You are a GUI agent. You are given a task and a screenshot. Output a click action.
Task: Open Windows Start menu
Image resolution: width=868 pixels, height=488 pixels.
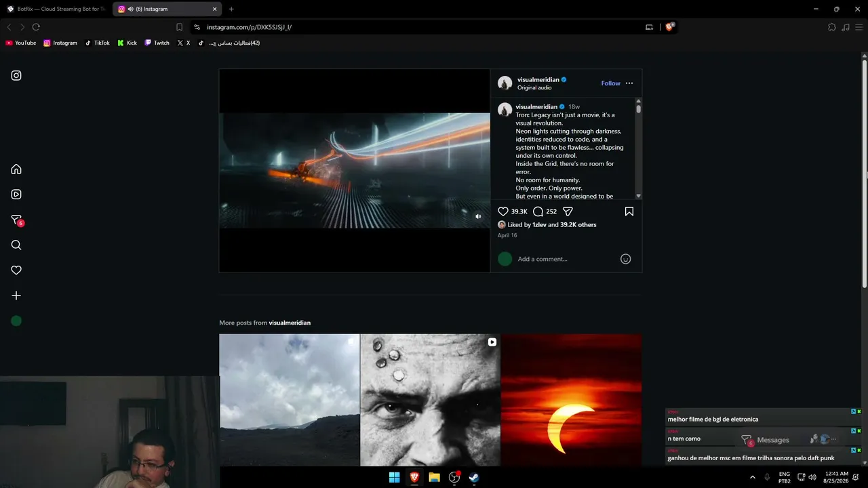394,477
